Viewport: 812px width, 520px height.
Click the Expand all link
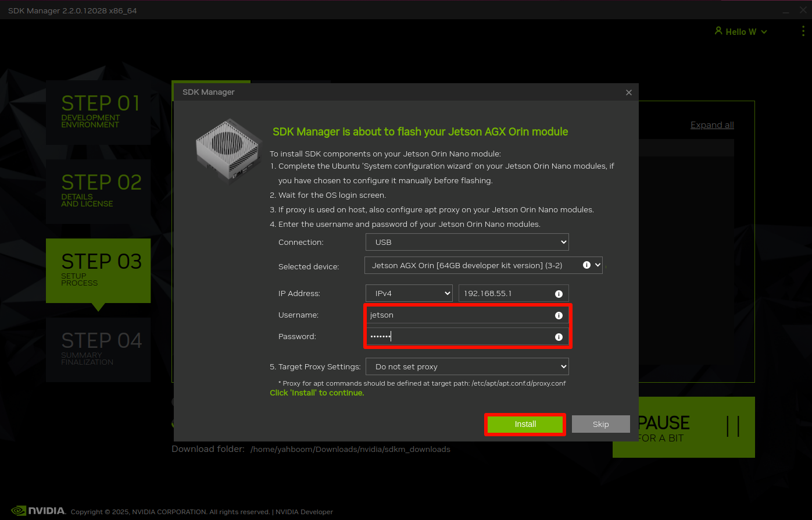click(712, 125)
